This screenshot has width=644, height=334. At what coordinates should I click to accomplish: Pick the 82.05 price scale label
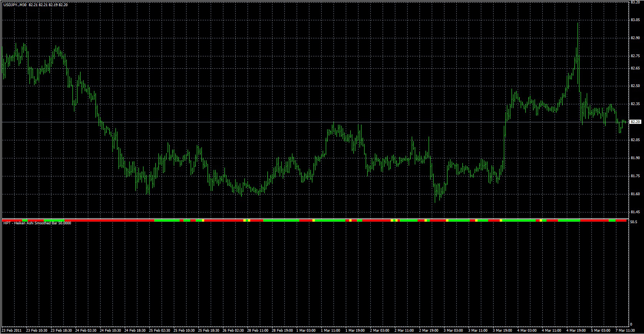(635, 140)
